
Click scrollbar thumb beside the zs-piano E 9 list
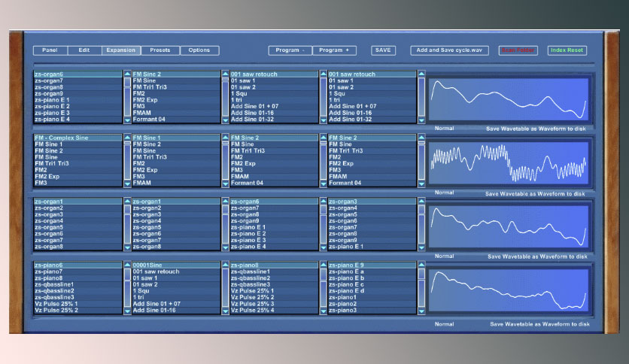point(421,274)
